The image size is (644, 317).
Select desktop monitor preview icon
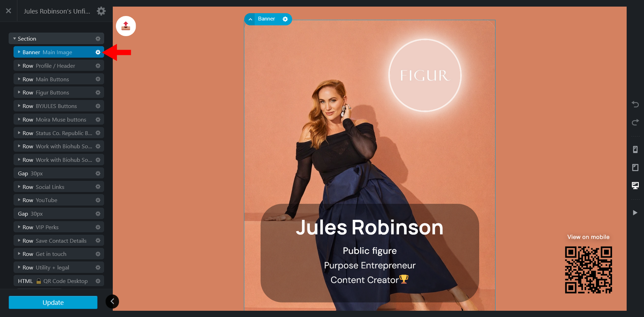pyautogui.click(x=635, y=185)
